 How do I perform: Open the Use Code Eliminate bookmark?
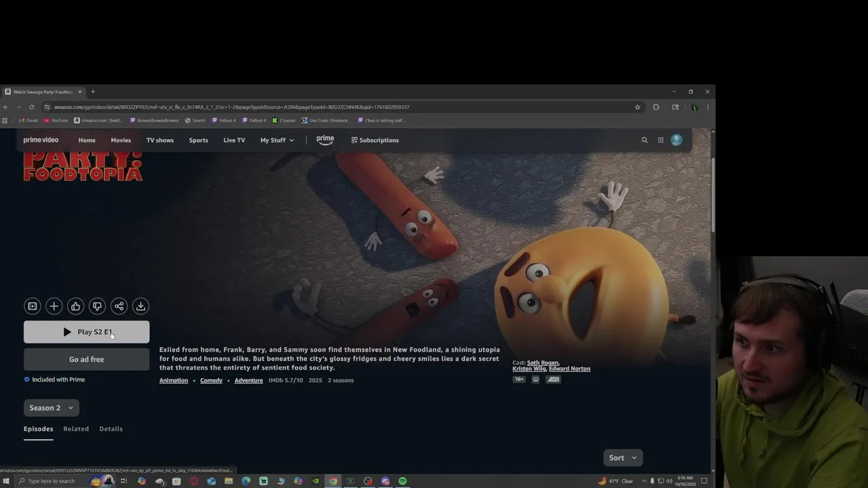point(326,121)
